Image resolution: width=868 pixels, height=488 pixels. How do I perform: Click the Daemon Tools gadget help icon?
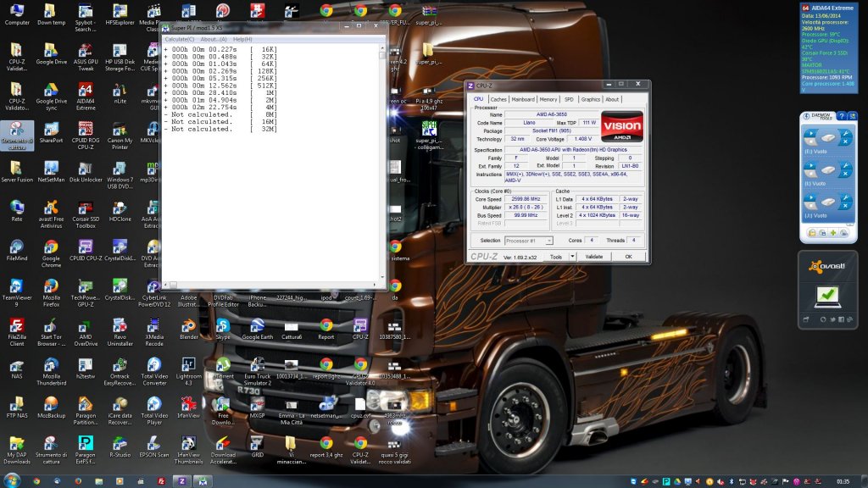pyautogui.click(x=842, y=115)
